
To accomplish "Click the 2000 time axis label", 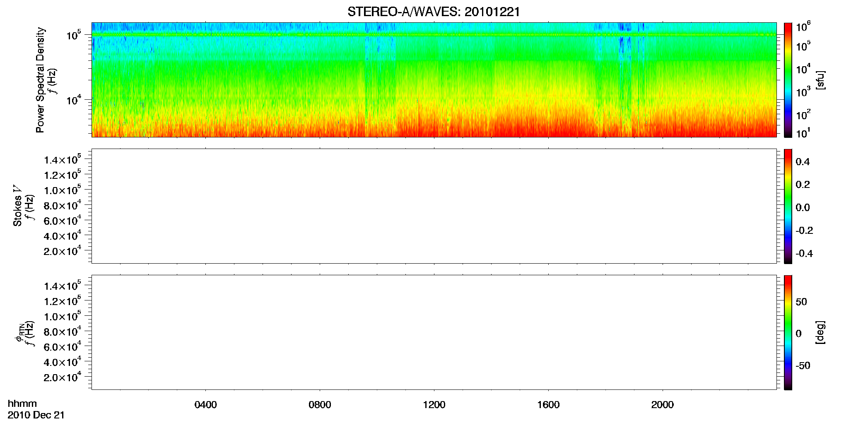I will 663,405.
